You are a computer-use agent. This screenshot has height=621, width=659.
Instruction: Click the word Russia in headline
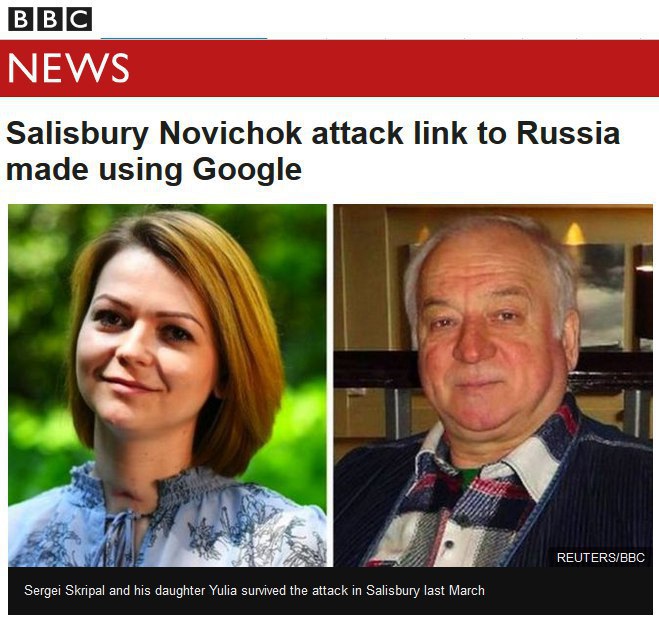tap(568, 133)
